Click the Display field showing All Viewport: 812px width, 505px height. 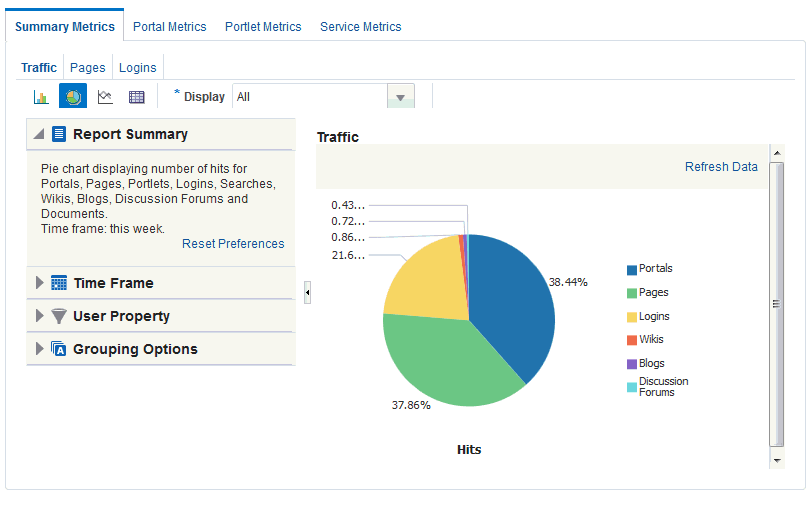tap(310, 97)
